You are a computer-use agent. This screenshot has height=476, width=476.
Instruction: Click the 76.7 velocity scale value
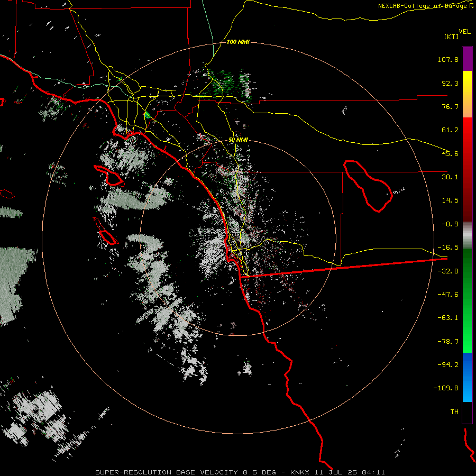(450, 106)
